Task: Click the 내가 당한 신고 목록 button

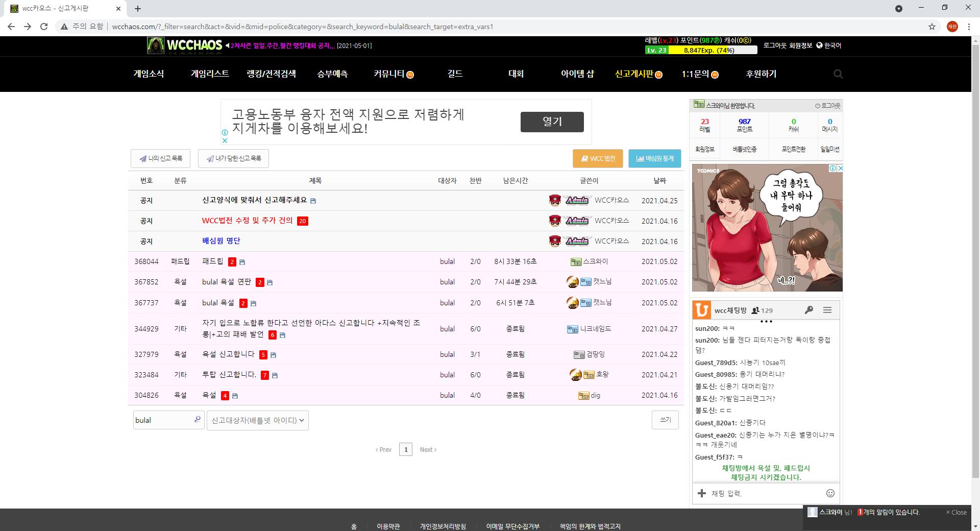Action: coord(233,158)
